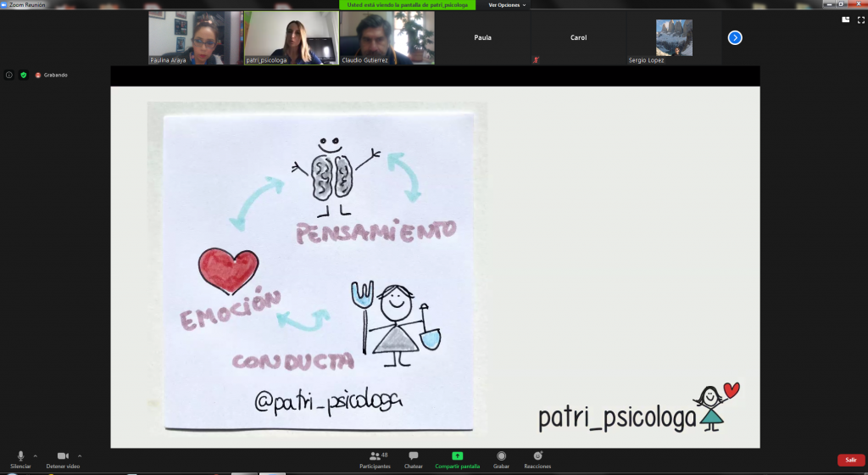This screenshot has height=475, width=868.
Task: Toggle the view layout icon top right
Action: (845, 19)
